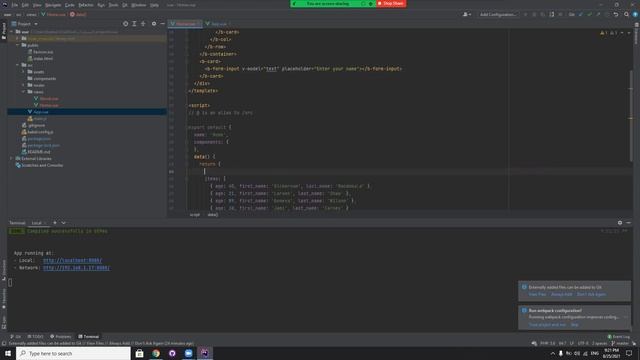Expand the webpack configuration notification

click(x=625, y=317)
